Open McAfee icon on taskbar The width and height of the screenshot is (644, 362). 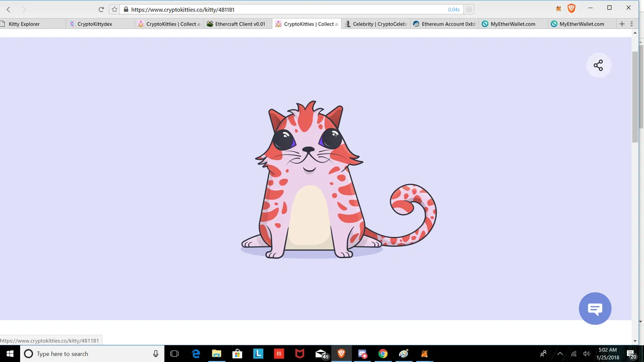[300, 354]
